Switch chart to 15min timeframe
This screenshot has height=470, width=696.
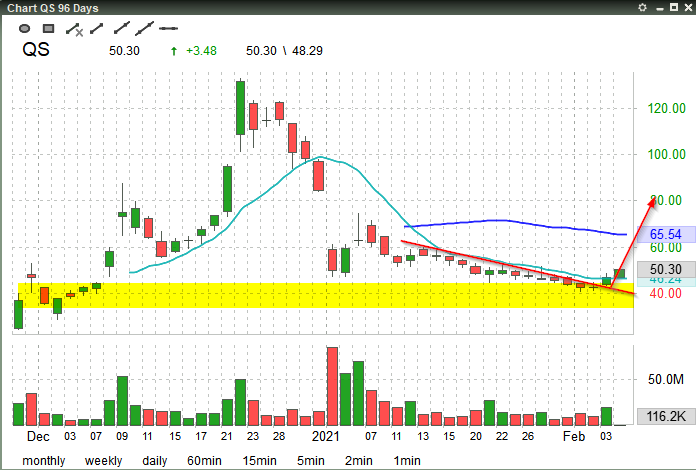259,461
